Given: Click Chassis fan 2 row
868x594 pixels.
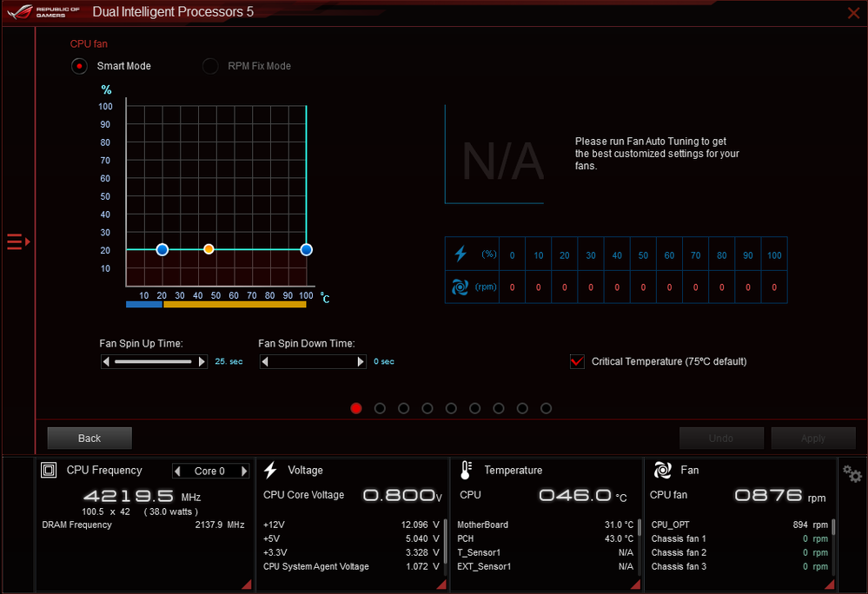Looking at the screenshot, I should 739,552.
